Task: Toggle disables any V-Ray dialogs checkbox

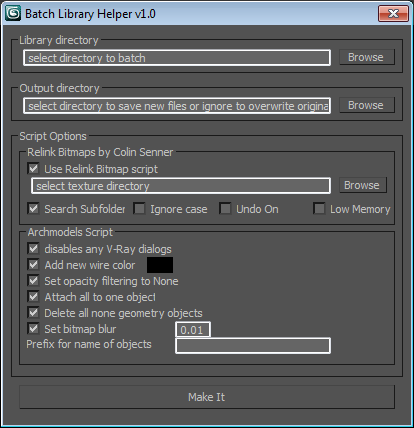Action: click(x=33, y=249)
